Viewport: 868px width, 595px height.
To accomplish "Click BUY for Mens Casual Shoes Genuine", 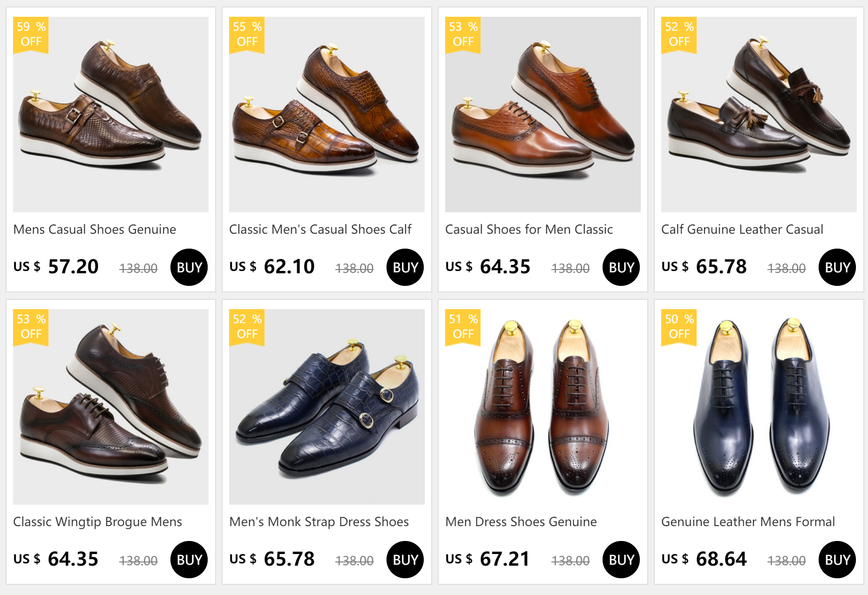I will pos(189,267).
